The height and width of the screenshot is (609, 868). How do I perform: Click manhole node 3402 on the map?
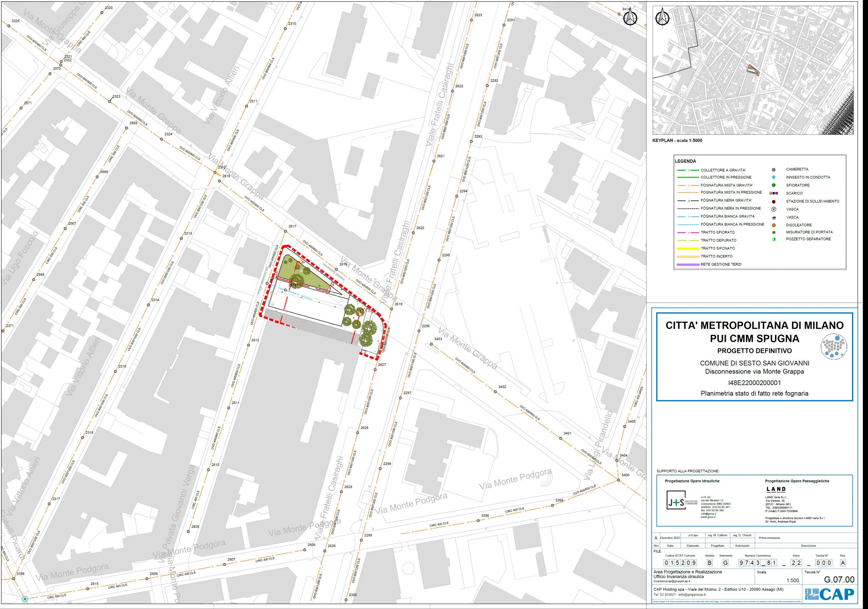[x=496, y=392]
